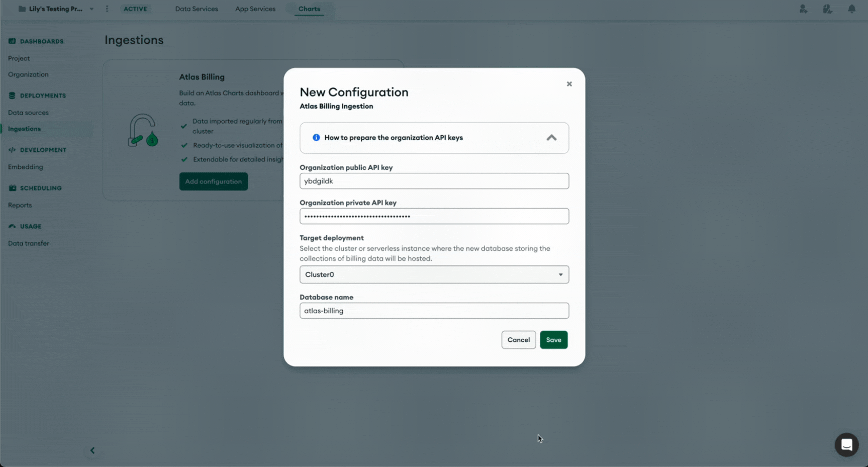Screen dimensions: 868x467
Task: Save the billing ingestion configuration
Action: click(x=553, y=340)
